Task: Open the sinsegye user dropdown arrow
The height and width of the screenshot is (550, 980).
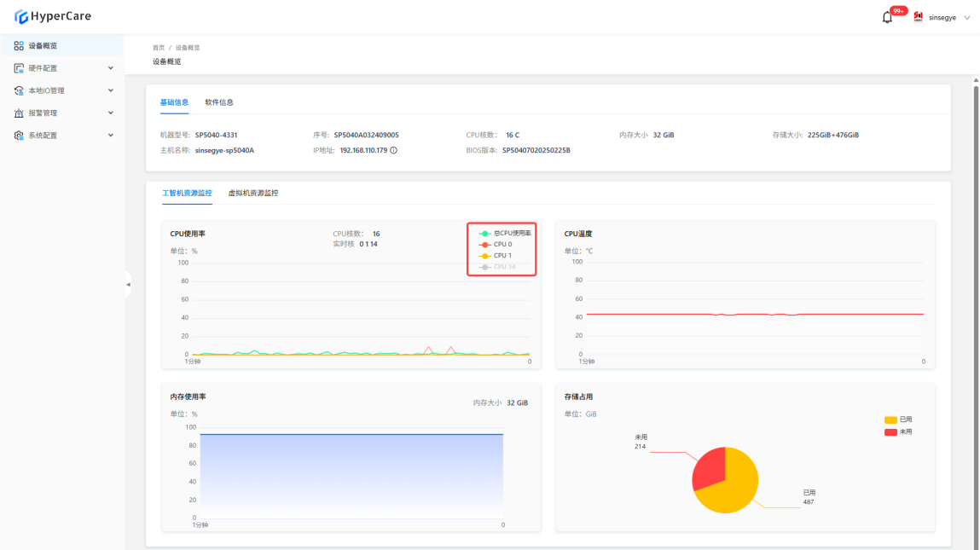Action: 967,18
